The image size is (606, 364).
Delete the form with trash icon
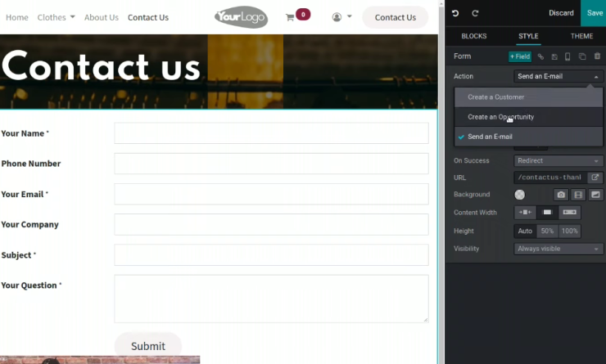click(597, 56)
